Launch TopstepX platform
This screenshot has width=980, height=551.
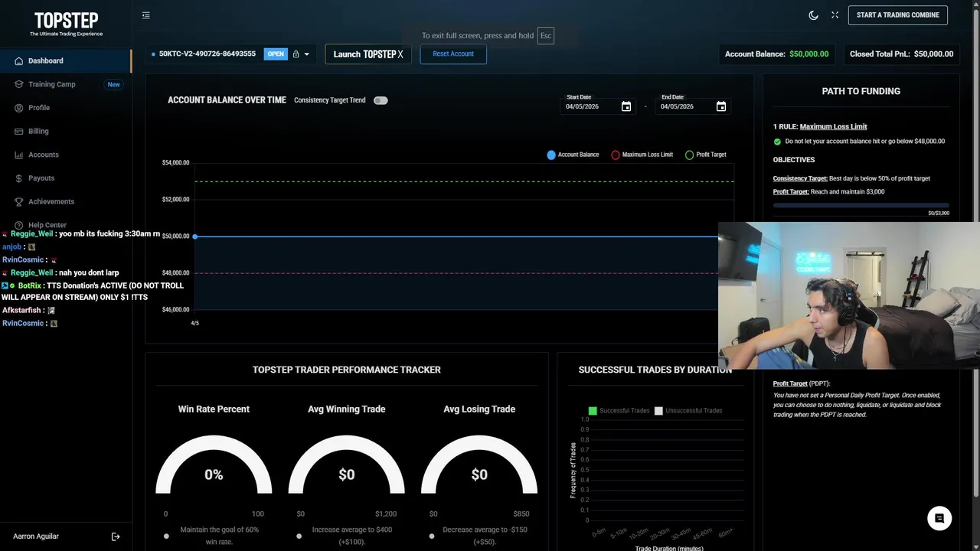click(368, 54)
